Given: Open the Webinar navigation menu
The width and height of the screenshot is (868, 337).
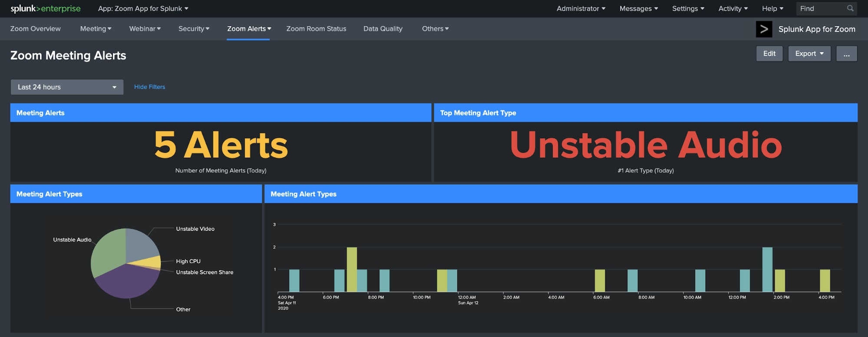Looking at the screenshot, I should point(145,29).
